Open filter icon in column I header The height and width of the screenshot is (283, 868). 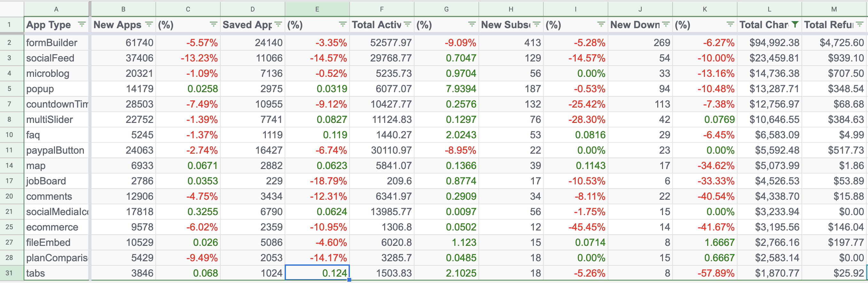(x=601, y=24)
